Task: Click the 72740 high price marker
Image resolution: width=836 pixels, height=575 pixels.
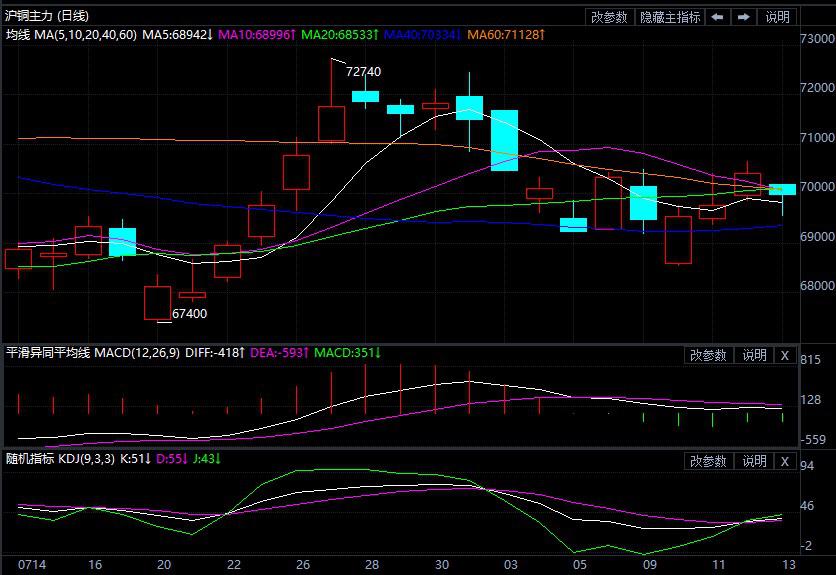Action: [363, 72]
